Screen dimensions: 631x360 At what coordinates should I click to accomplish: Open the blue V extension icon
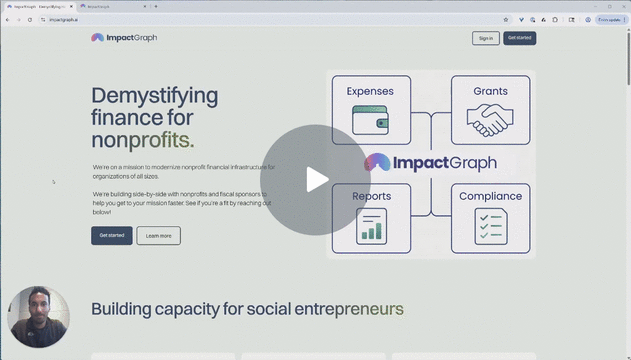pos(521,20)
